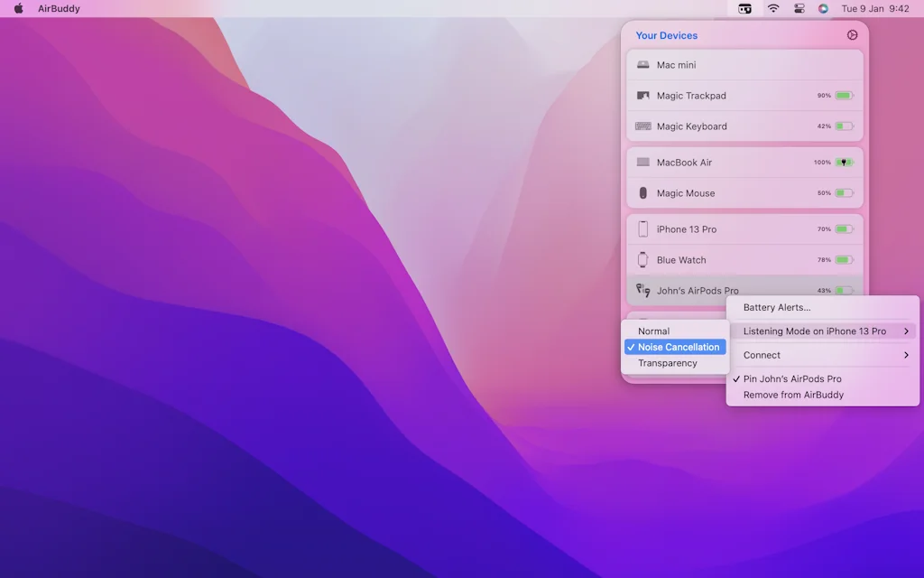Select Noise Cancellation listening mode
The width and height of the screenshot is (924, 578).
point(678,347)
